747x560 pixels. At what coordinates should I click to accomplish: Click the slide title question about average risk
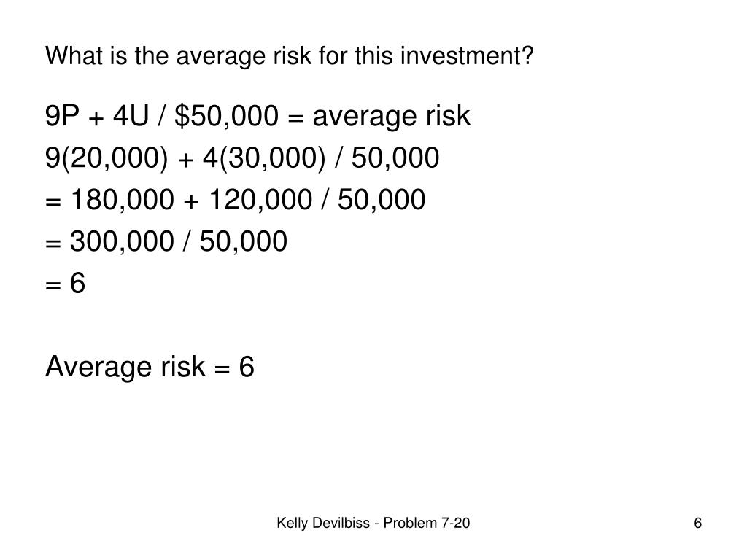(x=289, y=56)
